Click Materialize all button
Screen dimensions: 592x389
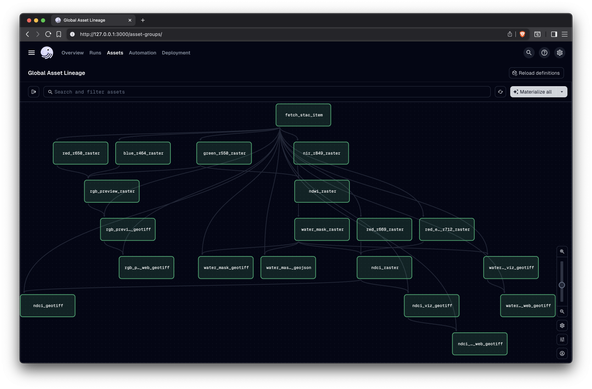pyautogui.click(x=534, y=92)
